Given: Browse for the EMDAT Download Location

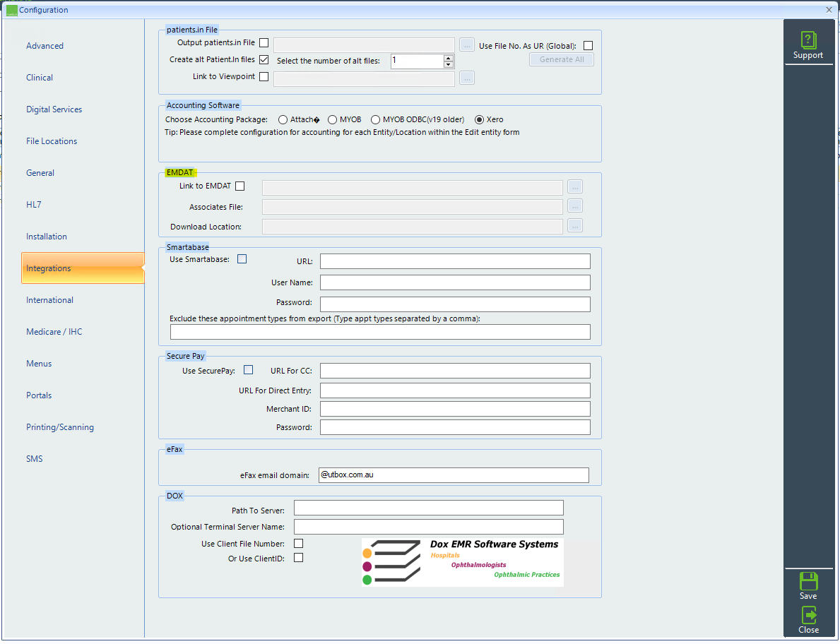Looking at the screenshot, I should 574,225.
